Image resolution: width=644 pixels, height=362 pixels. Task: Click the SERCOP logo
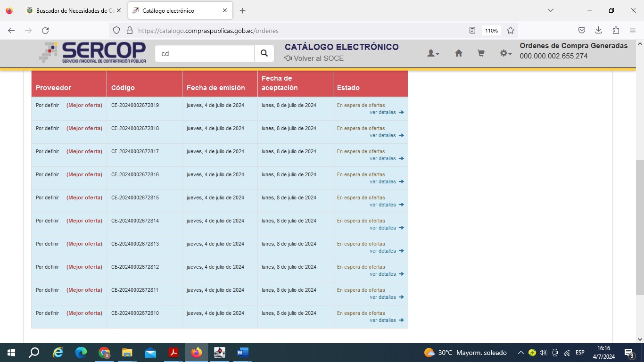93,52
